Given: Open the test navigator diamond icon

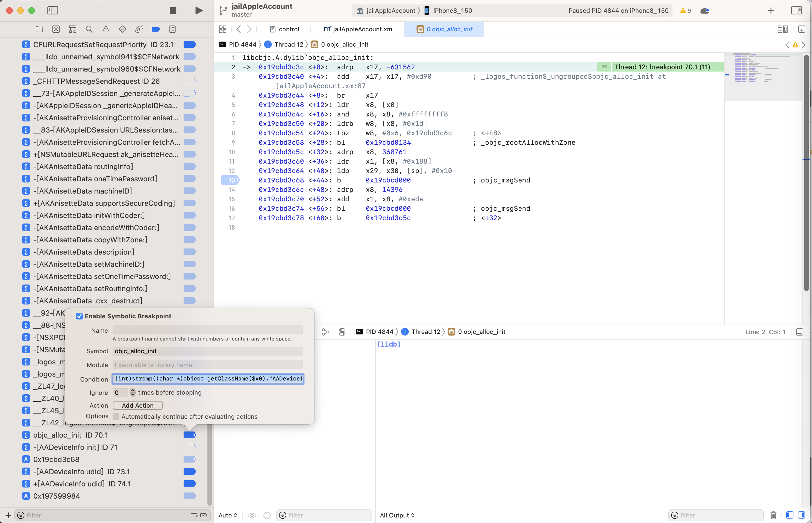Looking at the screenshot, I should [x=123, y=29].
